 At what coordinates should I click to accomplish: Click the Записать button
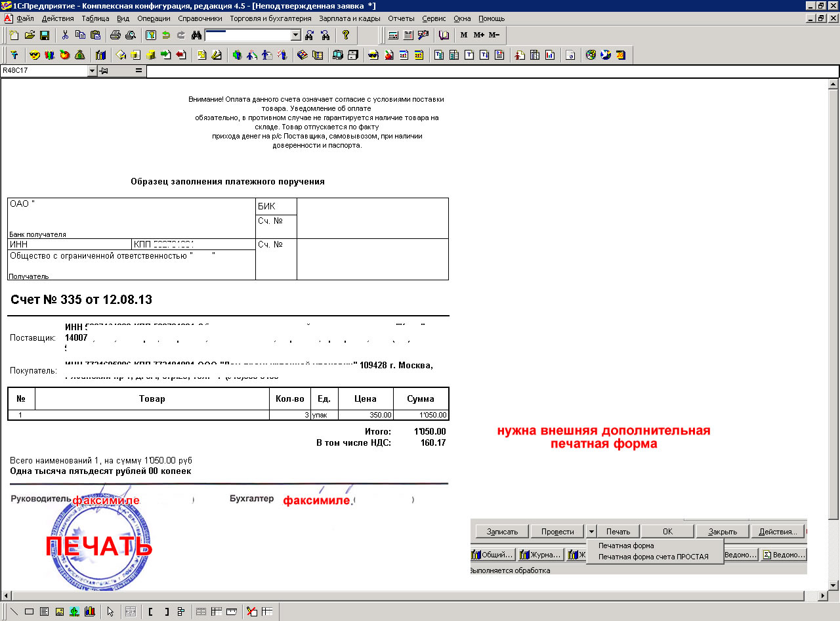coord(503,532)
